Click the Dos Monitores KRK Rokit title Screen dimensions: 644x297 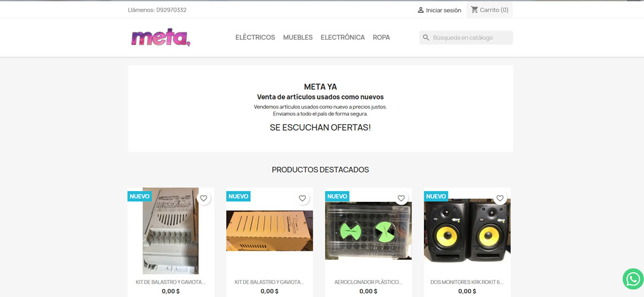(x=467, y=282)
